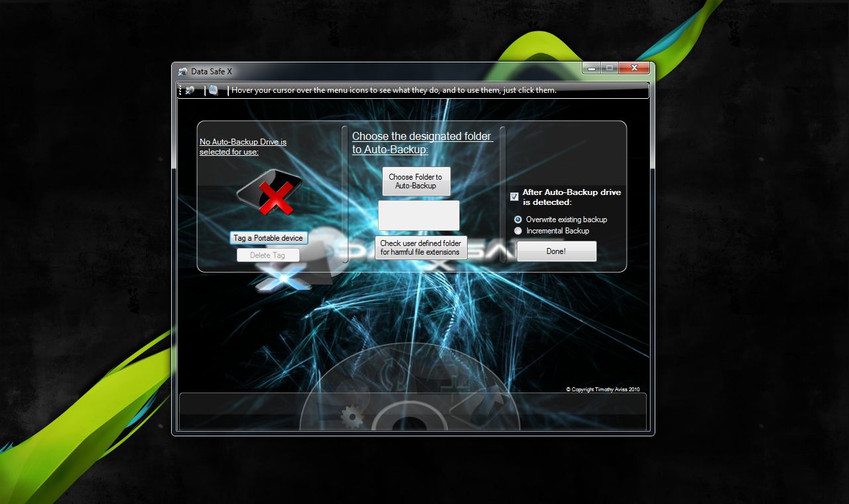Screen dimensions: 849x504
Task: Check user defined folder for harmful extensions
Action: 421,247
